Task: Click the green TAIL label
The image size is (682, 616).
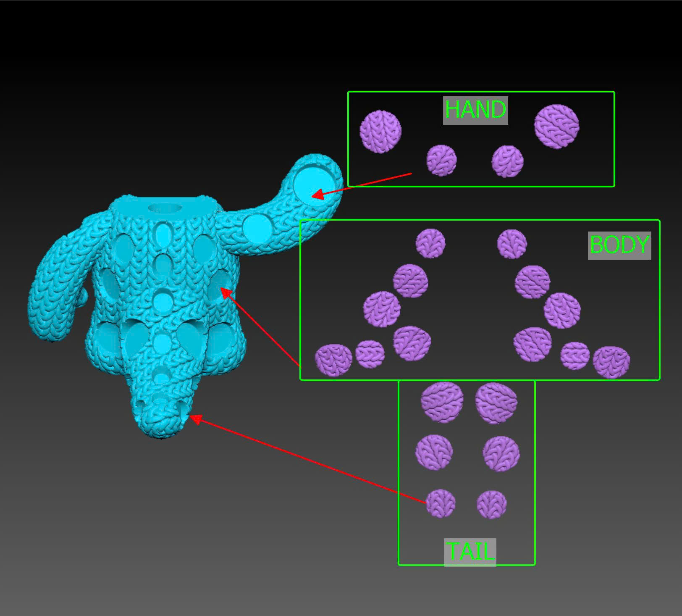Action: [470, 552]
